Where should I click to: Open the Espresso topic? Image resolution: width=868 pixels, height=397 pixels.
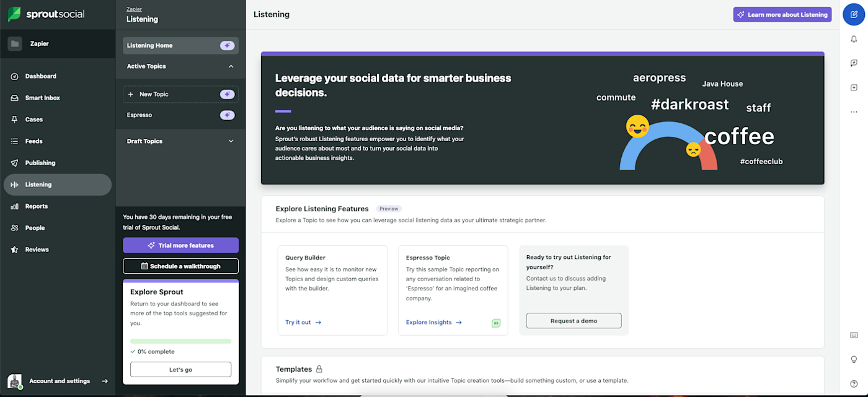[x=139, y=115]
